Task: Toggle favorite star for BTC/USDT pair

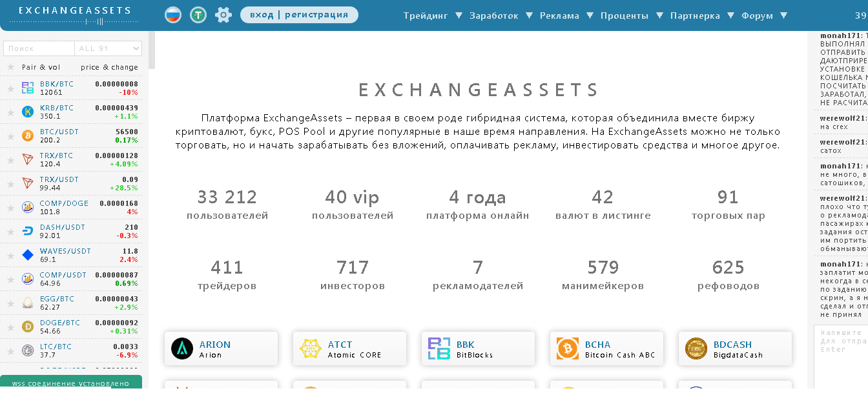Action: (x=10, y=136)
